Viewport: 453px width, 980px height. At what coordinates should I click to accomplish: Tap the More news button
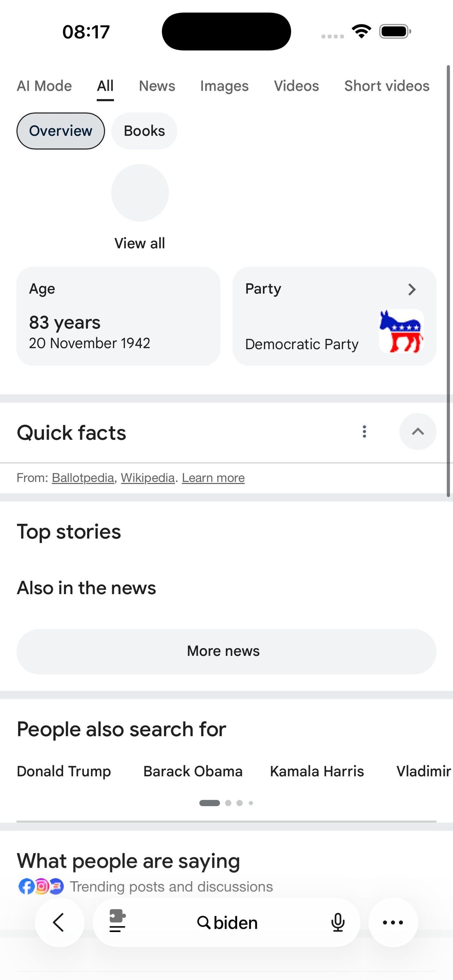226,651
